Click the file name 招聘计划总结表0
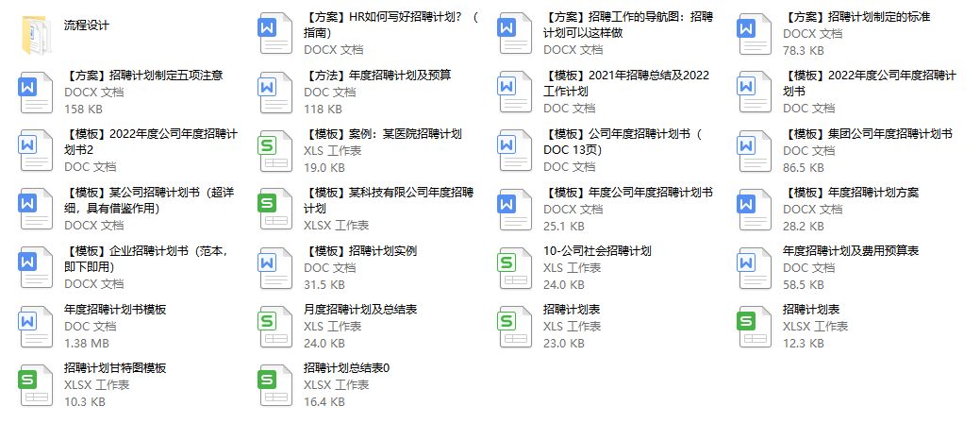 coord(347,368)
